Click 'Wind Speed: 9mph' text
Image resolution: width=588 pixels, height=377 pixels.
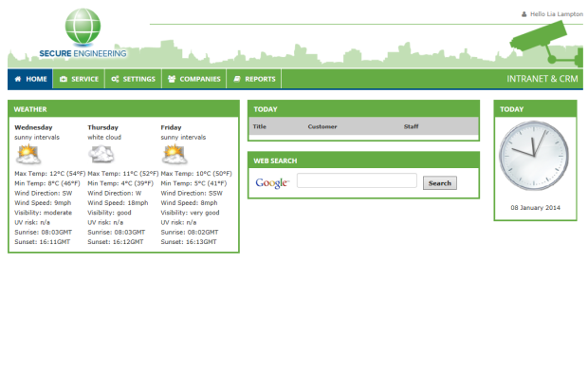point(43,203)
